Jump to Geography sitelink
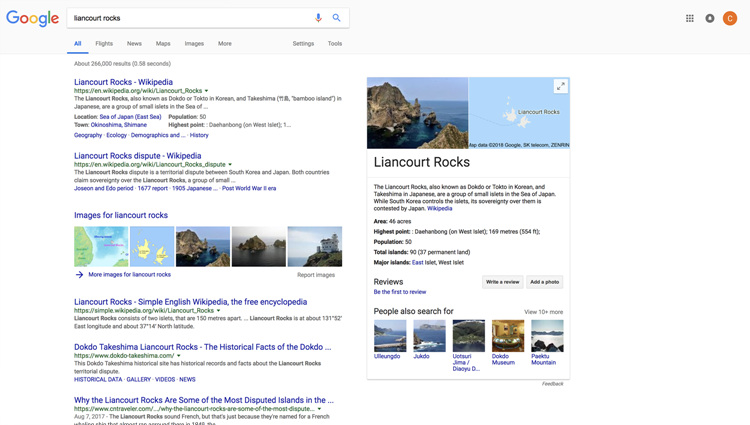 pyautogui.click(x=88, y=135)
